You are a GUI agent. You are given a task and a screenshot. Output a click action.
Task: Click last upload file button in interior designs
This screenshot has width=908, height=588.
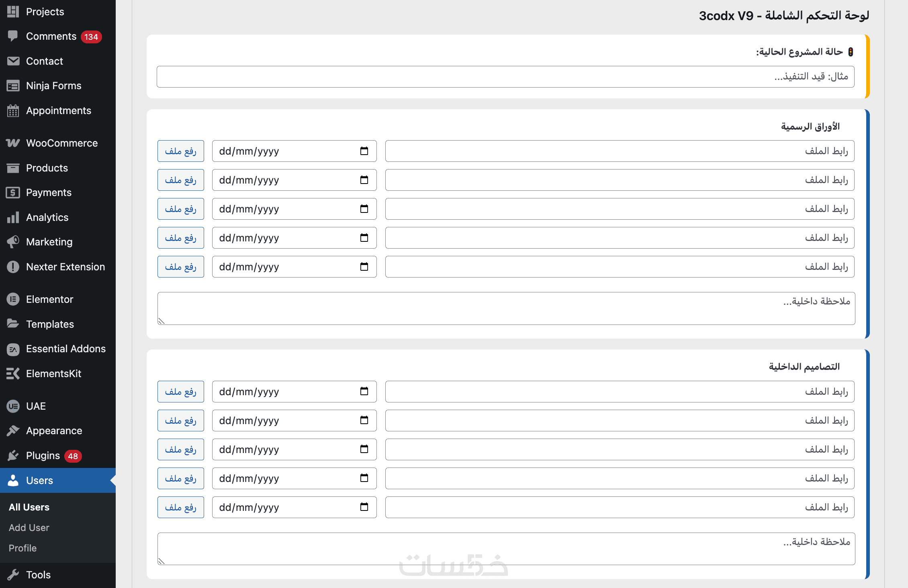click(x=181, y=507)
